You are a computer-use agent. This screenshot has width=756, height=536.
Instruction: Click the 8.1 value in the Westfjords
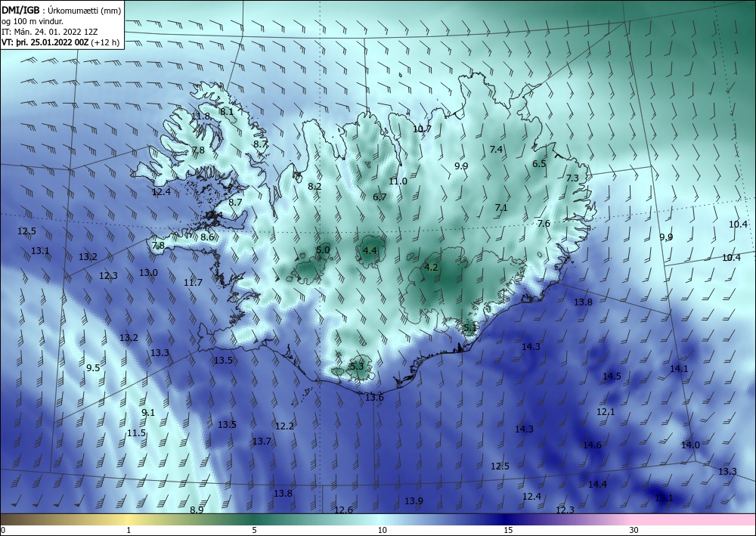click(x=227, y=112)
